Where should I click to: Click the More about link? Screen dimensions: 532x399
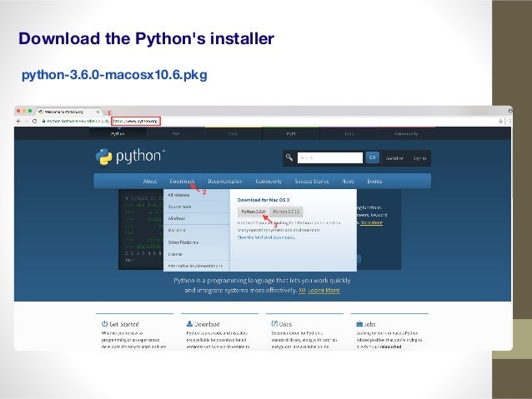372,222
